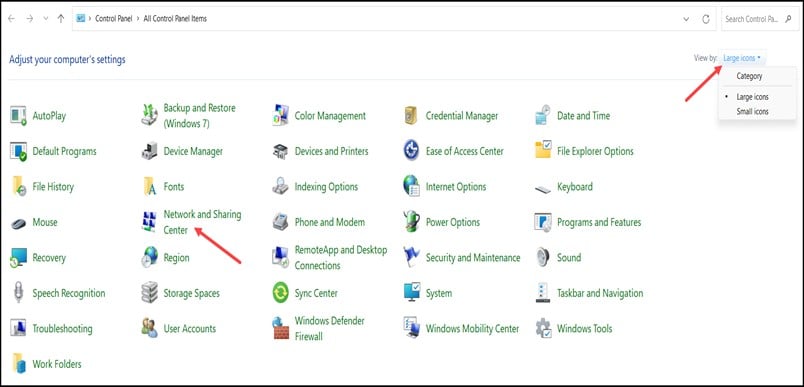Click the Fonts folder icon

coord(149,187)
